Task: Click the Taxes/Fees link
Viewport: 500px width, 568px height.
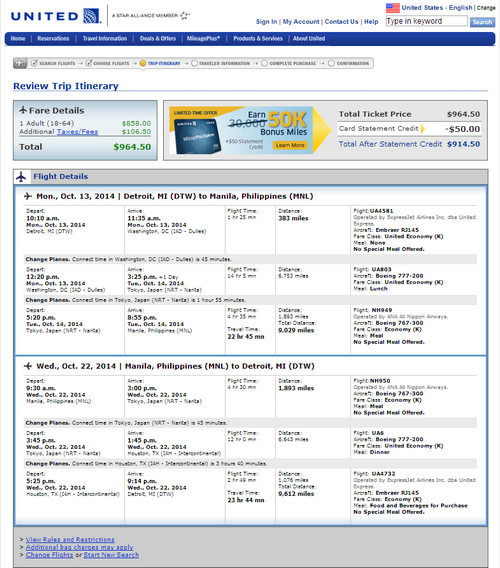Action: click(x=77, y=132)
